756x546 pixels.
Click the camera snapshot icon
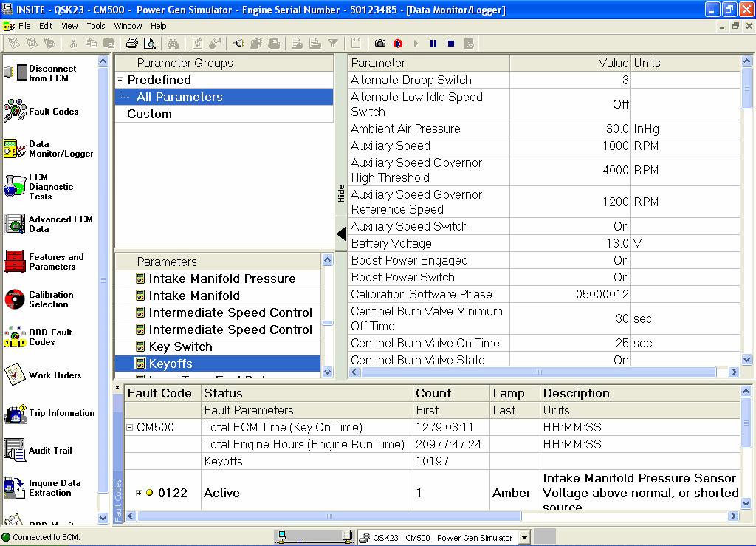click(x=380, y=44)
